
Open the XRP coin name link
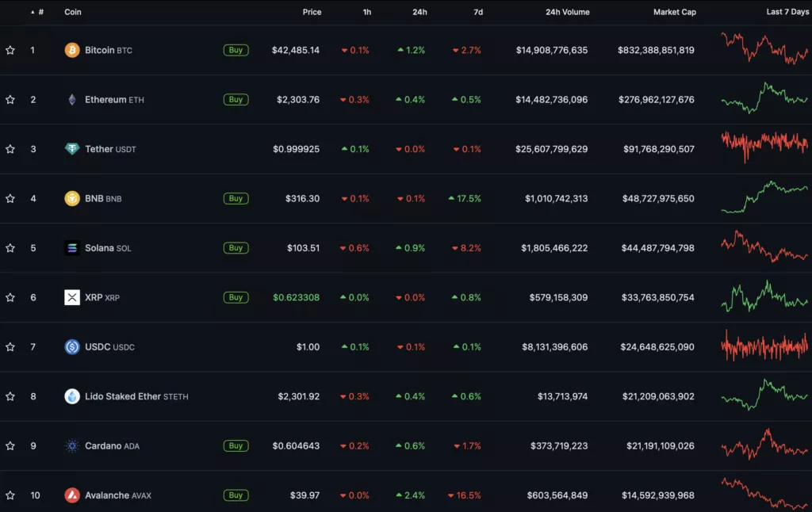[102, 297]
